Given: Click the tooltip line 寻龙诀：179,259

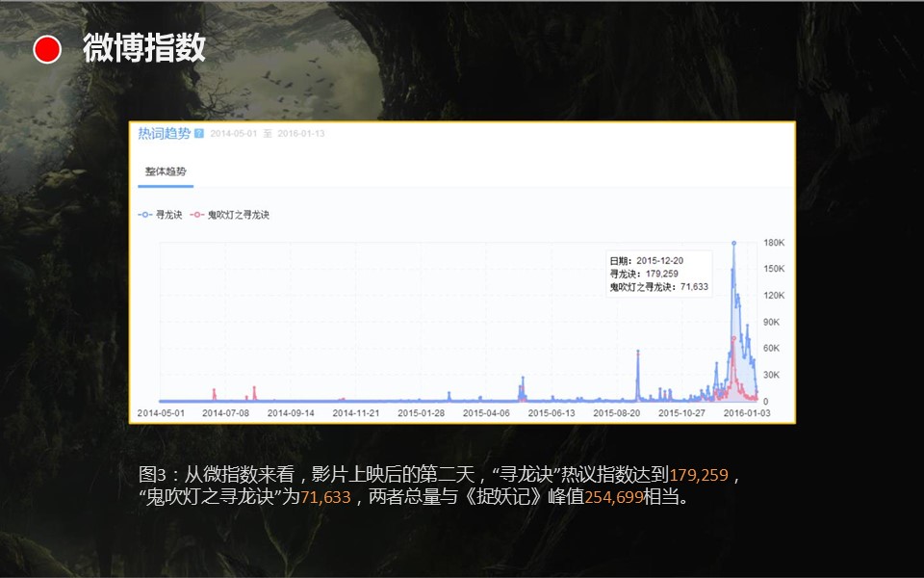Looking at the screenshot, I should (644, 274).
